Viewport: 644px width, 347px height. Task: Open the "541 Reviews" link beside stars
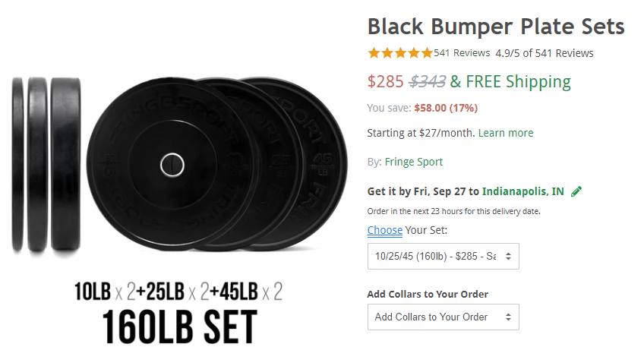point(462,53)
